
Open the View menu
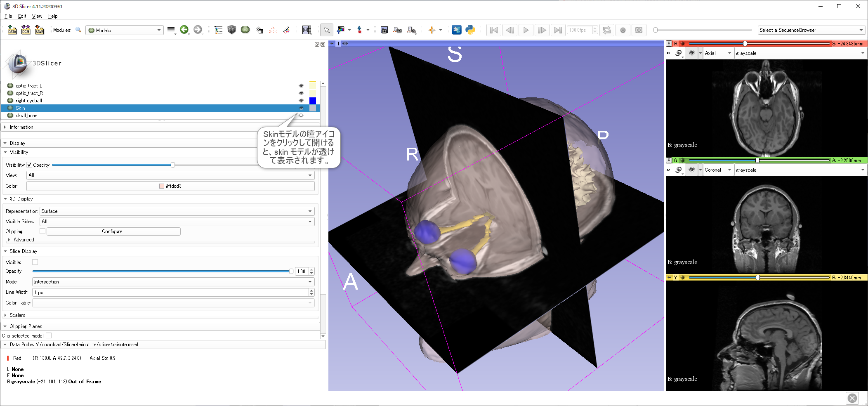coord(37,16)
